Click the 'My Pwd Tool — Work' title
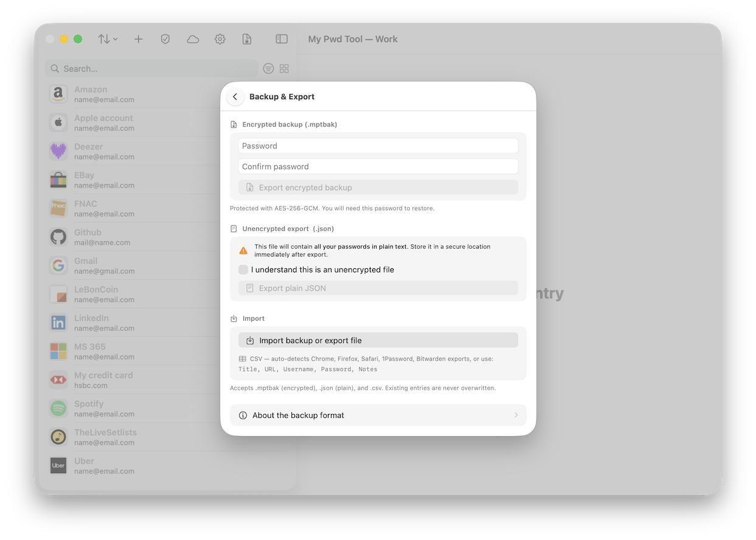 353,39
